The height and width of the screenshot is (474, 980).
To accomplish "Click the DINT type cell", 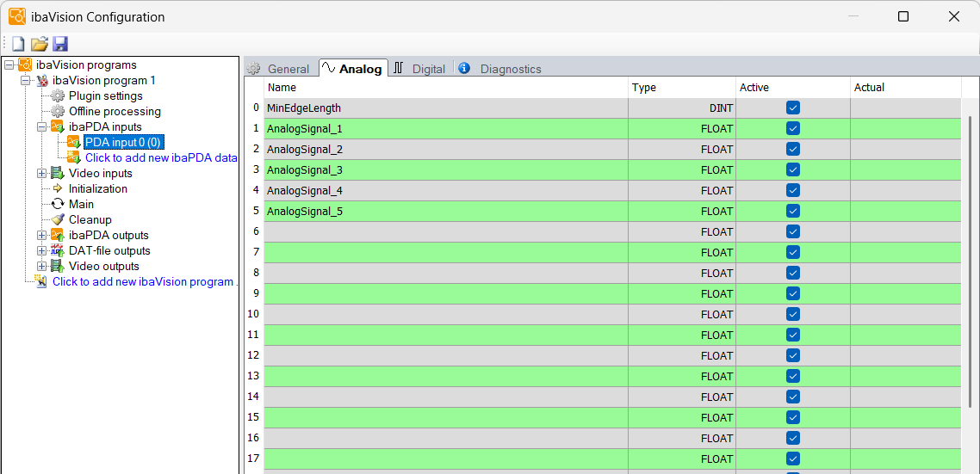I will click(x=682, y=108).
